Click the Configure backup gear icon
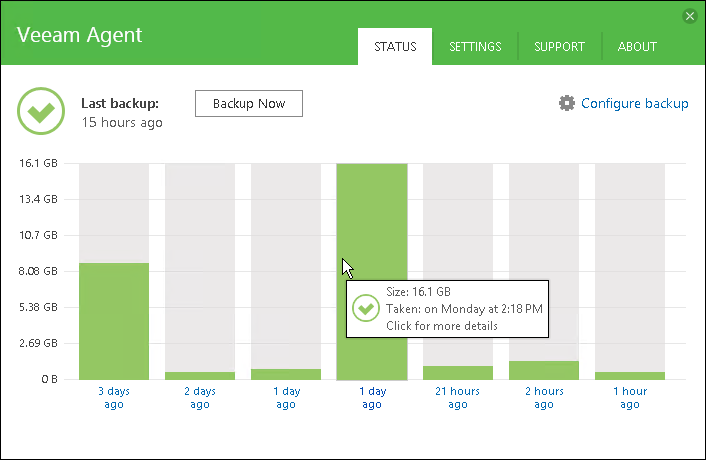Screen dimensions: 706x460 tap(567, 103)
